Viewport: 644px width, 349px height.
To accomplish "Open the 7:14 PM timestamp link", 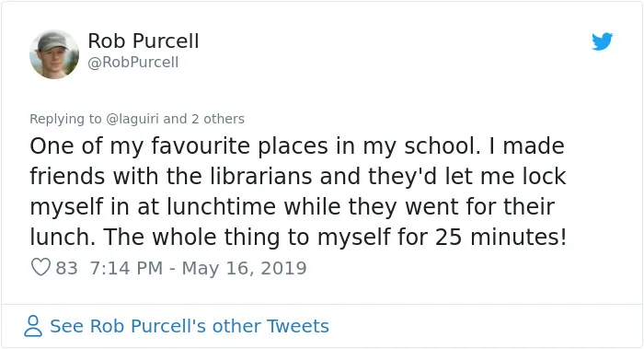I will click(126, 268).
